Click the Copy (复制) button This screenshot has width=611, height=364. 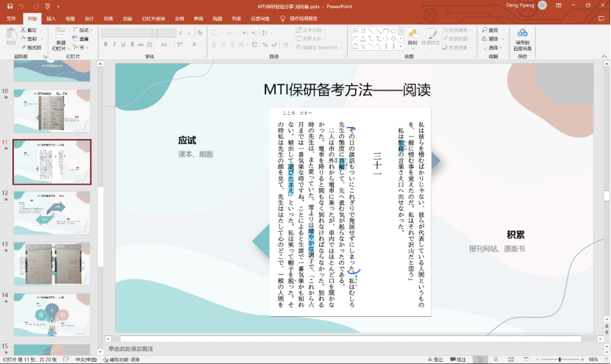[29, 38]
